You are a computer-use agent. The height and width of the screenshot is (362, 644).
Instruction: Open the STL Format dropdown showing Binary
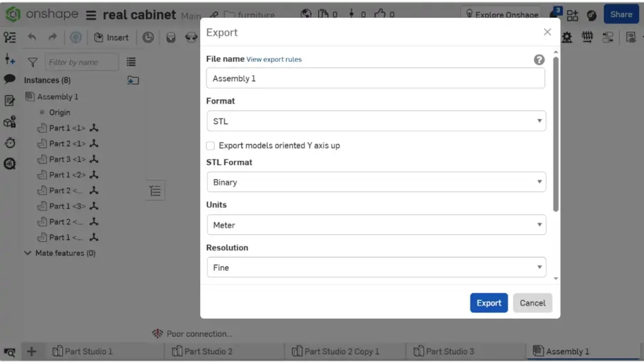(x=376, y=182)
